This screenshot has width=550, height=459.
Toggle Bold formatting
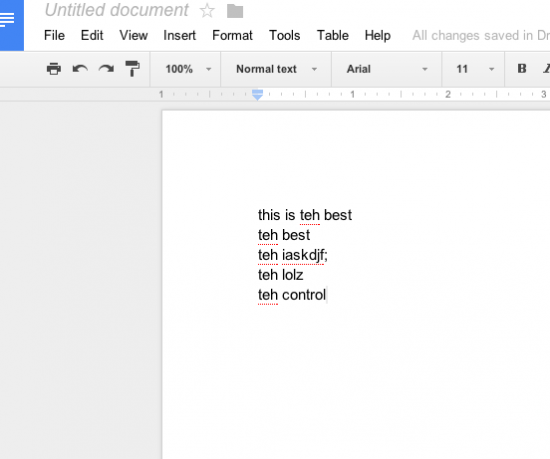522,68
